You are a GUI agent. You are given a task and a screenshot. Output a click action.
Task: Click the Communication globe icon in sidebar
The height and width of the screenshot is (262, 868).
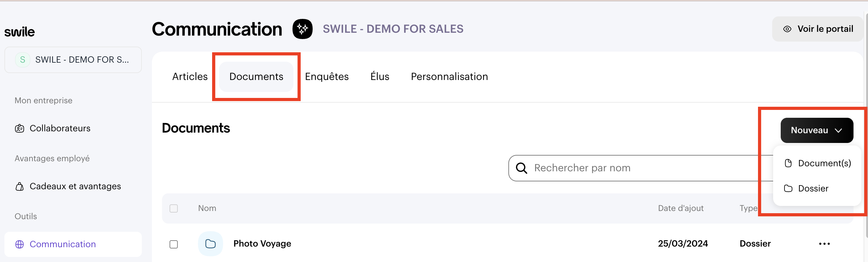pyautogui.click(x=20, y=244)
